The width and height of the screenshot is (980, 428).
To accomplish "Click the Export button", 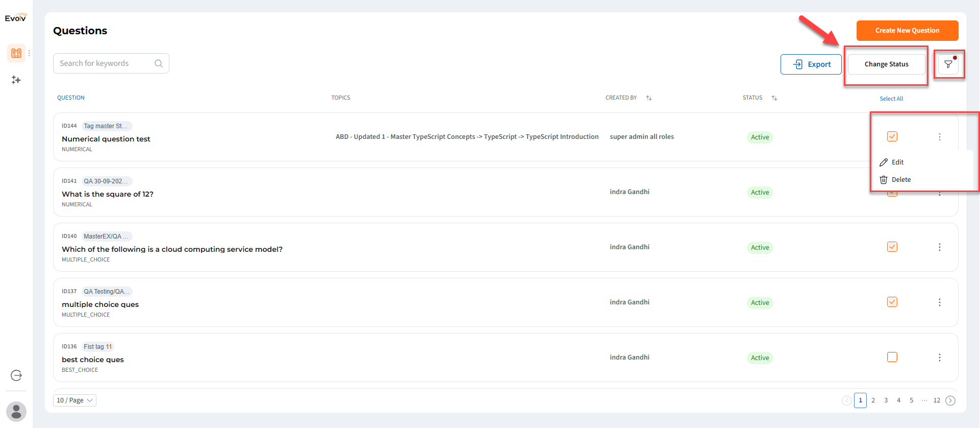I will coord(811,64).
